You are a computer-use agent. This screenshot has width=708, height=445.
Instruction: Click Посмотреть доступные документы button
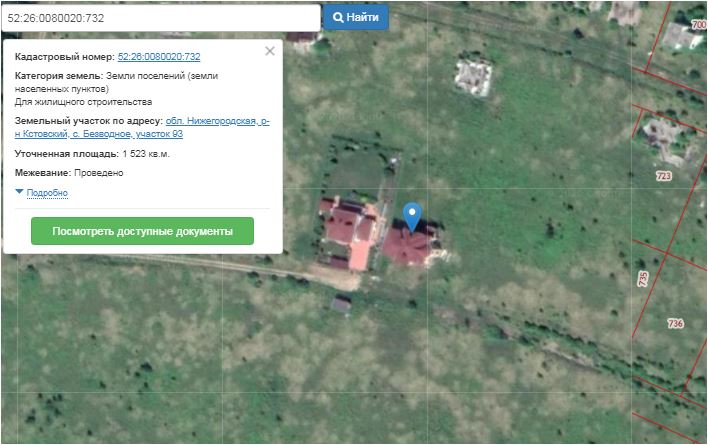142,231
